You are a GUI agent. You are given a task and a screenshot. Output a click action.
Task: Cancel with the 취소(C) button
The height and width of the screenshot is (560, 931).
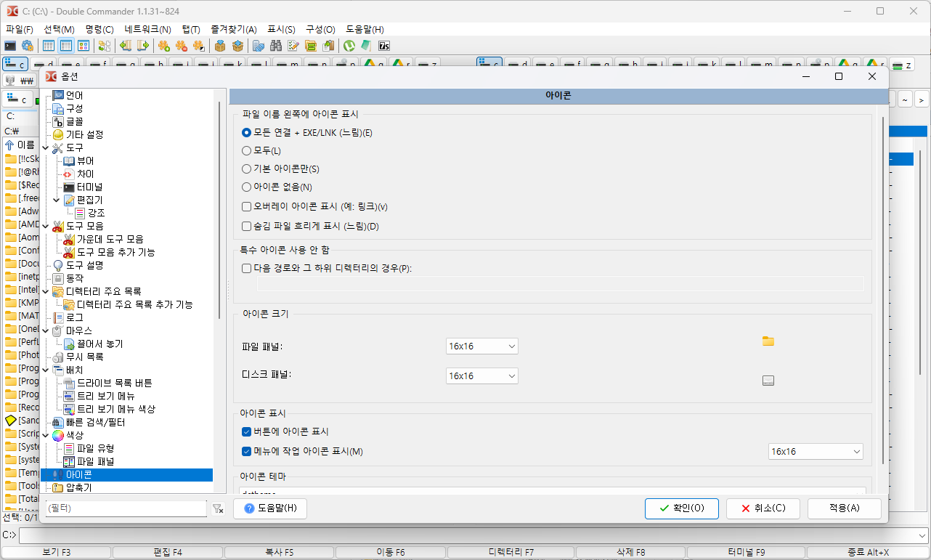pos(763,508)
